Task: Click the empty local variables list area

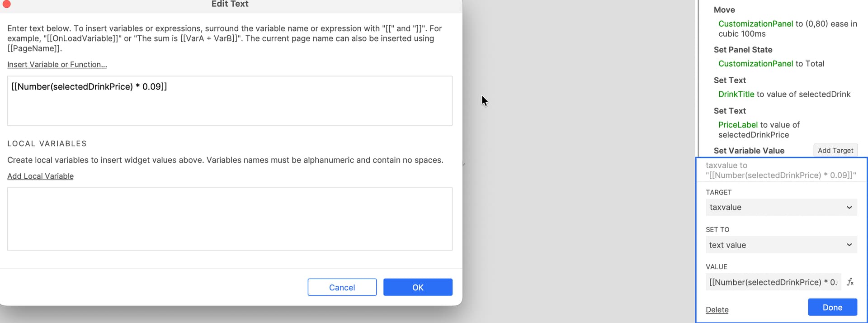Action: click(x=230, y=219)
